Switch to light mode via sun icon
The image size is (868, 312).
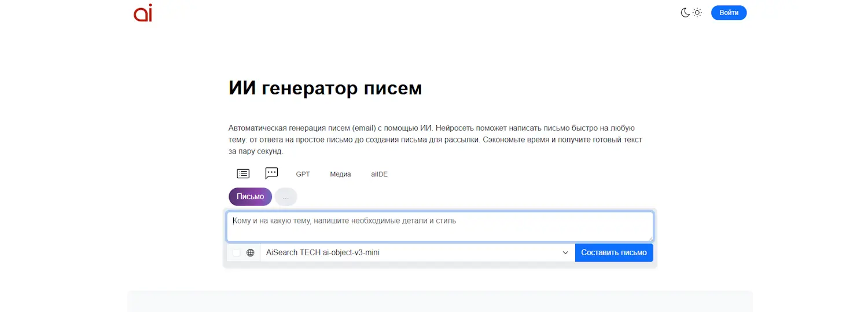pyautogui.click(x=697, y=13)
